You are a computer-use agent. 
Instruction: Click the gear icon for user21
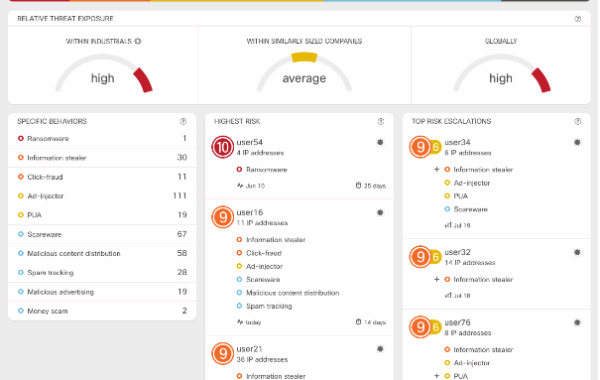pos(380,349)
